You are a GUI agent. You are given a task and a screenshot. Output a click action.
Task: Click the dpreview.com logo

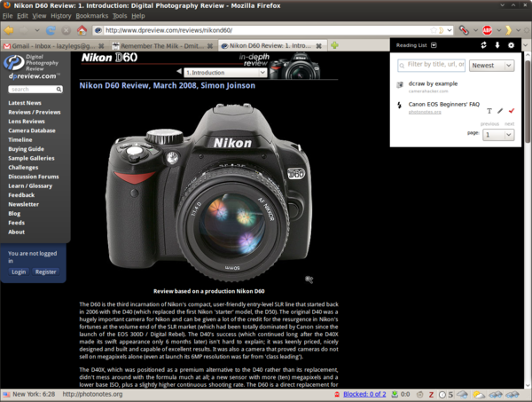pyautogui.click(x=33, y=67)
